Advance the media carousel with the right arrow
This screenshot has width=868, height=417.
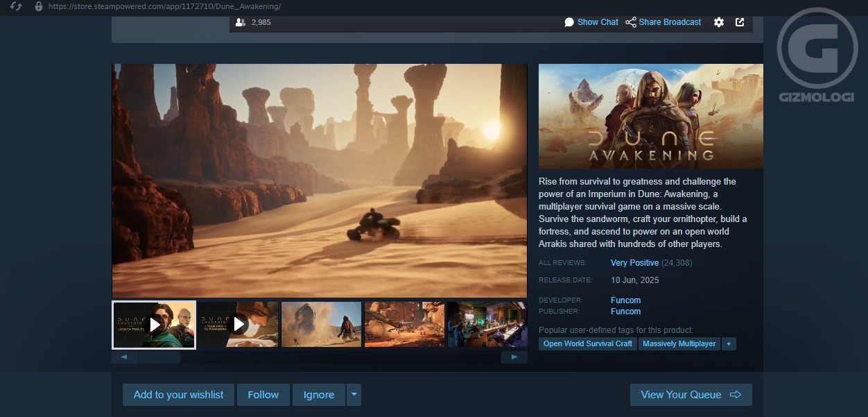pos(514,357)
